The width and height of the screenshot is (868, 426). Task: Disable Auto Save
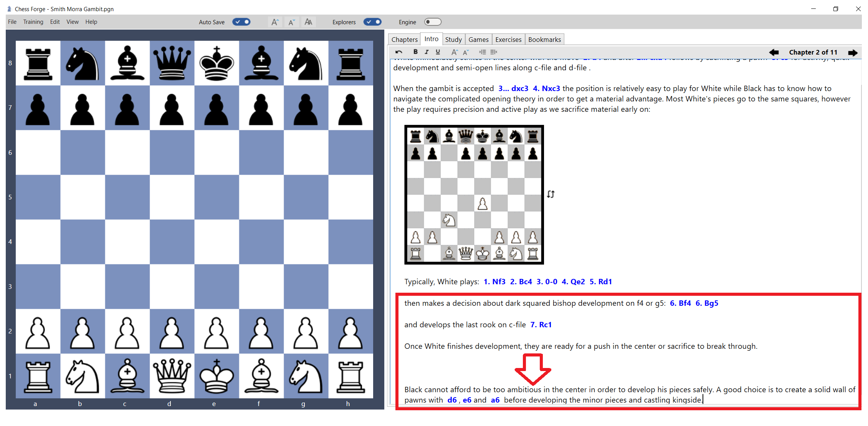pos(241,22)
